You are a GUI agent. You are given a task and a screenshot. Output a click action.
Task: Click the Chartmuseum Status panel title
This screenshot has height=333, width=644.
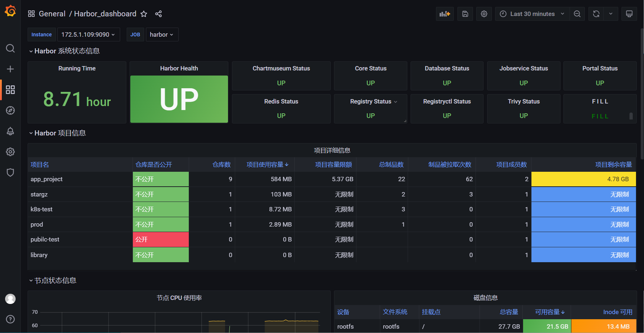(281, 68)
